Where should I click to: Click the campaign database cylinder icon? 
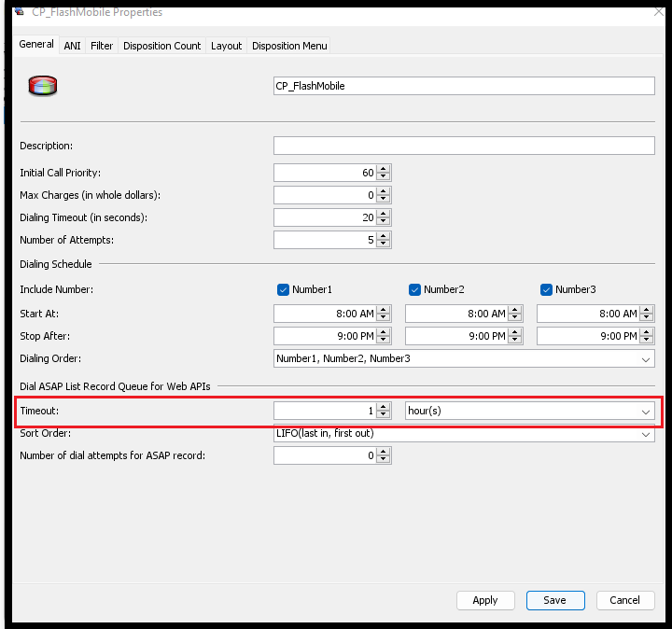[42, 86]
